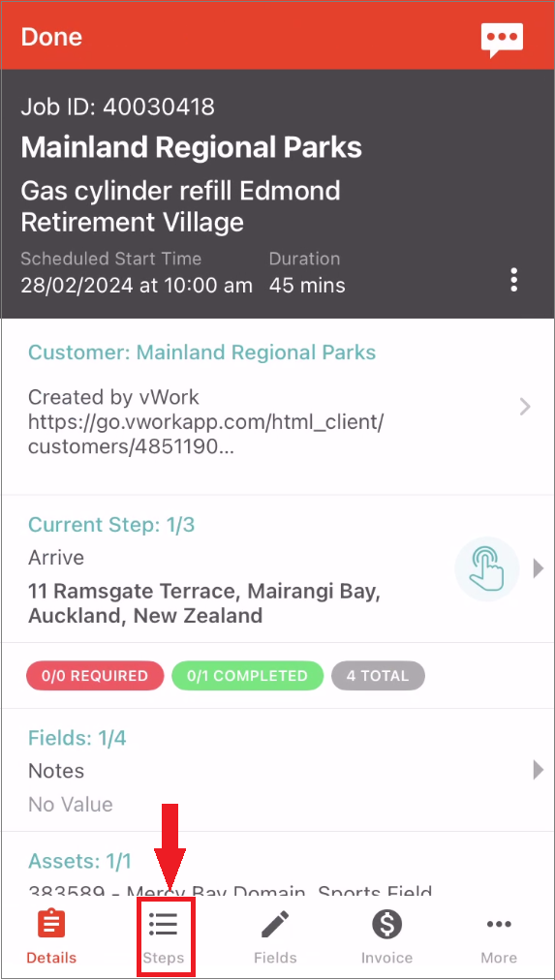Open the Customer: Mainland Regional Parks link

tap(201, 352)
